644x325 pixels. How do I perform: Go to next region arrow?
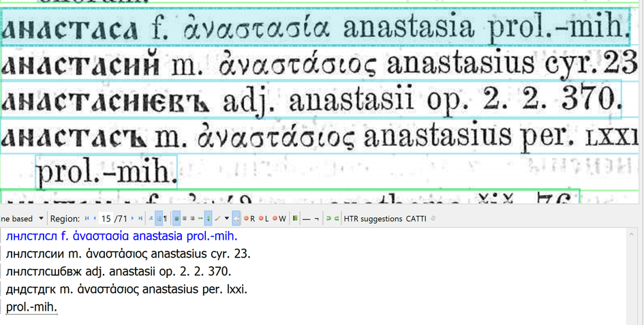click(132, 219)
